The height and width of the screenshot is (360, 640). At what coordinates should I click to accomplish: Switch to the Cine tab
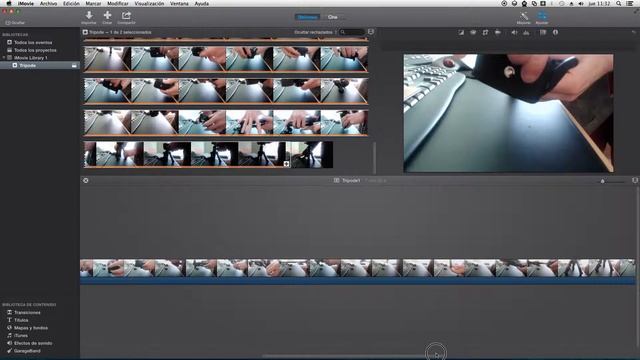pyautogui.click(x=333, y=17)
